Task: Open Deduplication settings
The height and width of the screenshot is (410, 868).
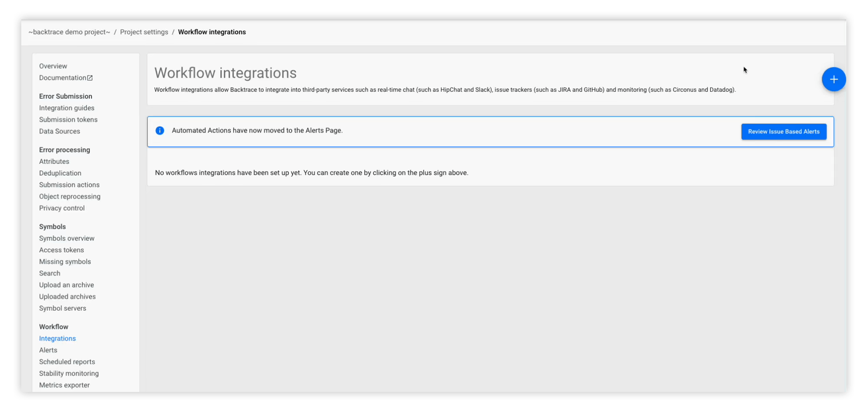Action: [60, 173]
